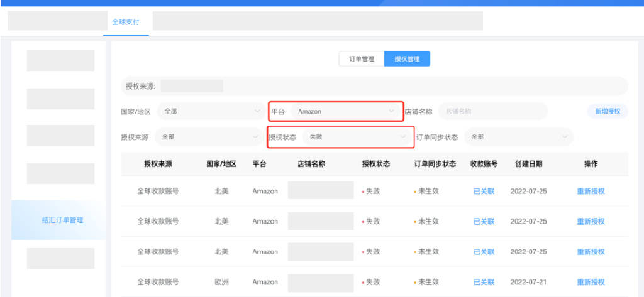The height and width of the screenshot is (297, 644).
Task: Open 已关联 link in the third row
Action: 484,252
